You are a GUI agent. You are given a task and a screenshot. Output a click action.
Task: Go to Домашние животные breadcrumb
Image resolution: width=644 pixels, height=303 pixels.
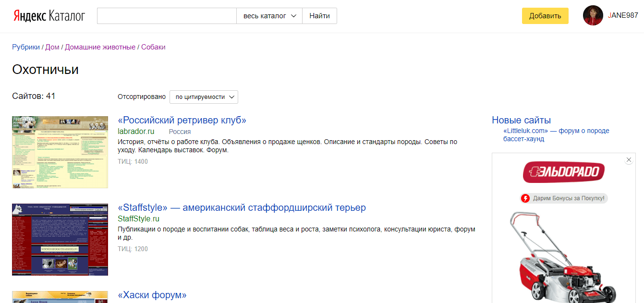[x=100, y=47]
